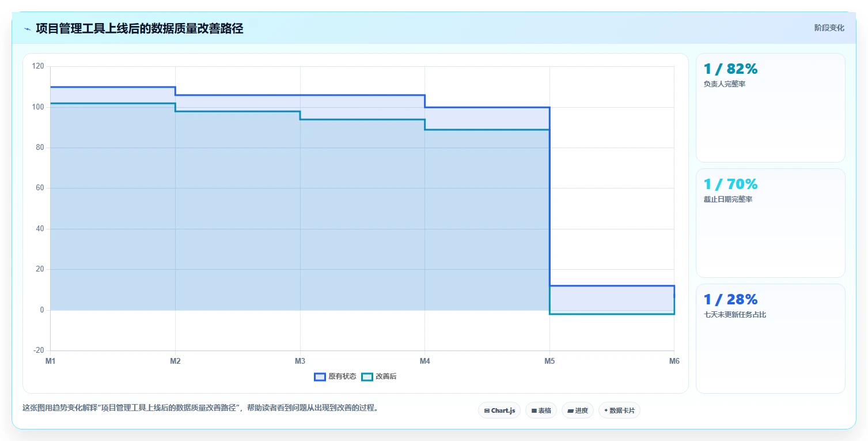Click the M2 x-axis label
The image size is (868, 441).
click(x=175, y=361)
